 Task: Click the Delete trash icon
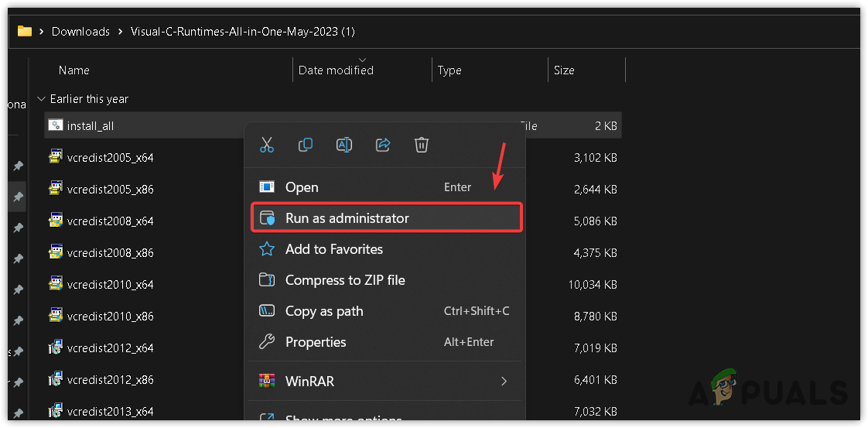[x=422, y=145]
